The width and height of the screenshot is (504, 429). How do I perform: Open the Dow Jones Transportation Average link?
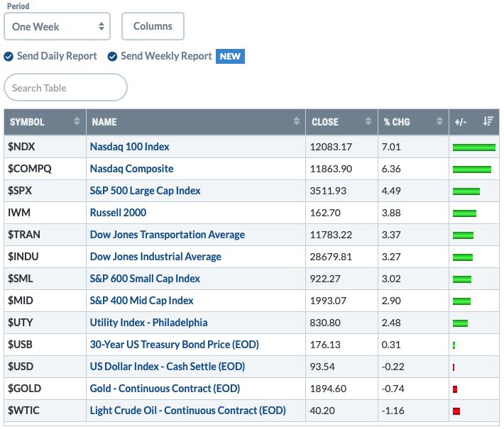(167, 235)
